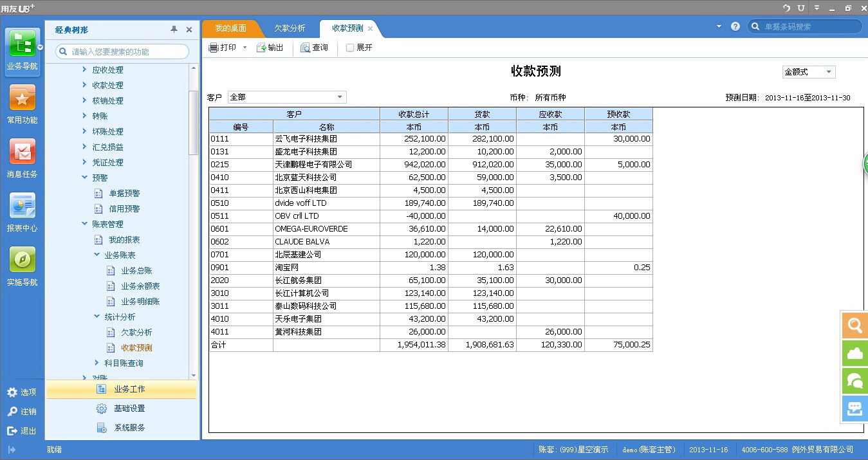Image resolution: width=868 pixels, height=460 pixels.
Task: Select the 业务工作 section
Action: coord(122,389)
